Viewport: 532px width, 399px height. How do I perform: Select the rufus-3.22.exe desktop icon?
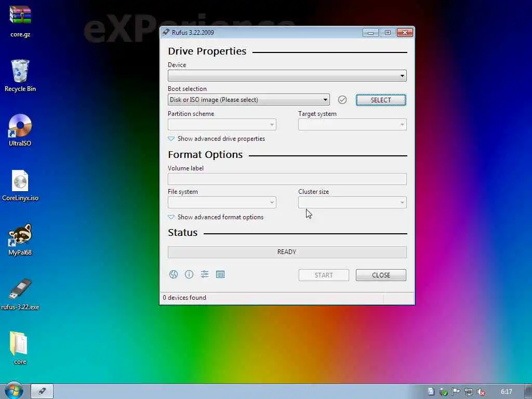click(x=20, y=294)
